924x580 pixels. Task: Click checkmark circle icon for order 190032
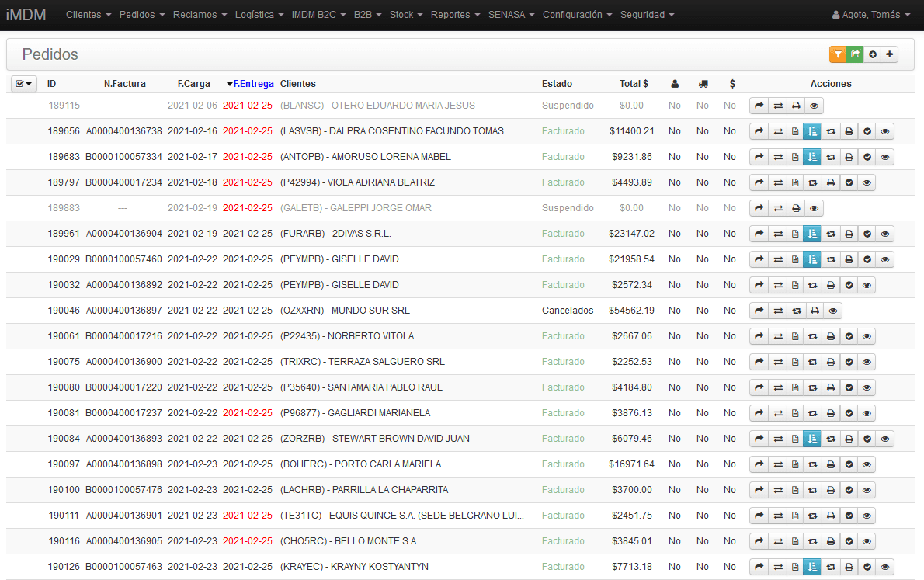849,285
